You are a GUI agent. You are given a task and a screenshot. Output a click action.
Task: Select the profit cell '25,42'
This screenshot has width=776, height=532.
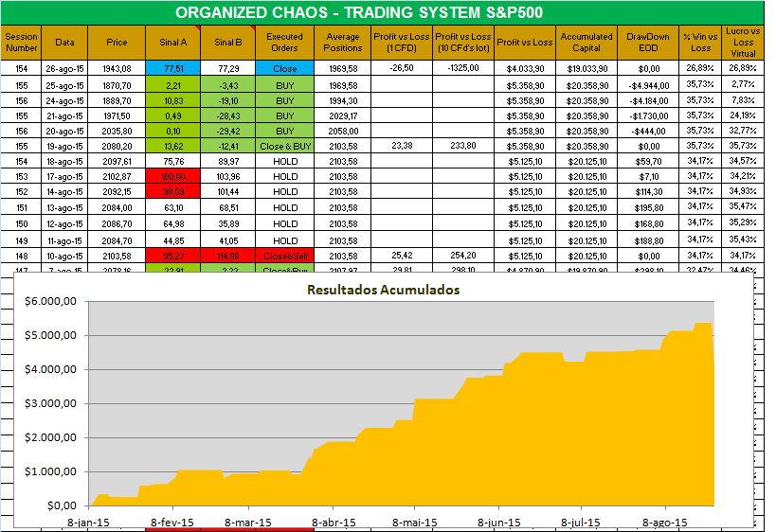pos(402,256)
